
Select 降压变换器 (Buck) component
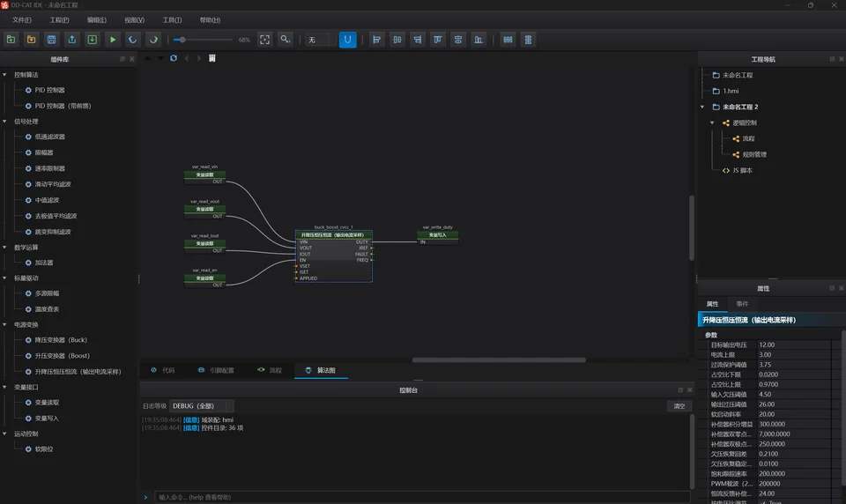[x=61, y=340]
